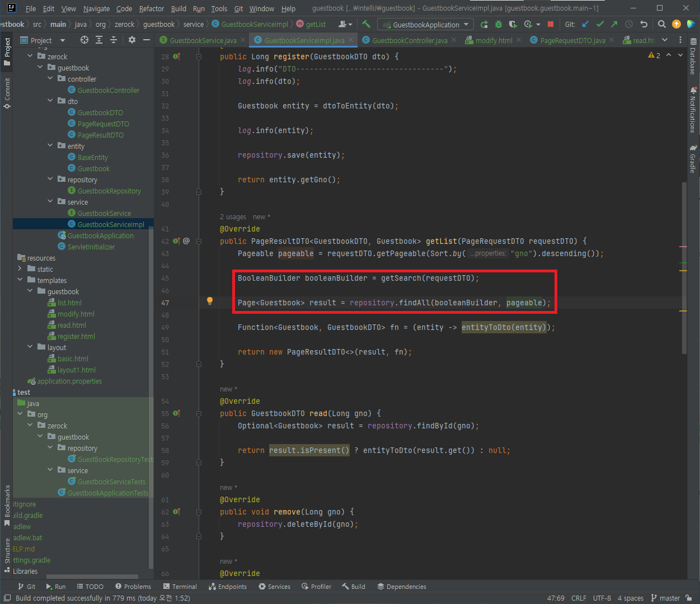Run GuestbookApplication with the rerun icon
The image size is (700, 604).
click(x=484, y=24)
